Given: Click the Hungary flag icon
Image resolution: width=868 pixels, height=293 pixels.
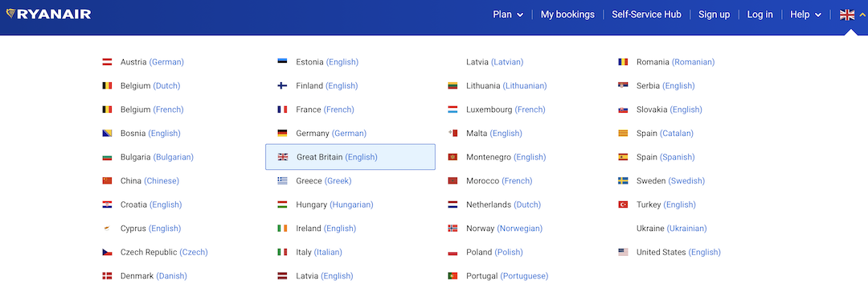Looking at the screenshot, I should 282,204.
